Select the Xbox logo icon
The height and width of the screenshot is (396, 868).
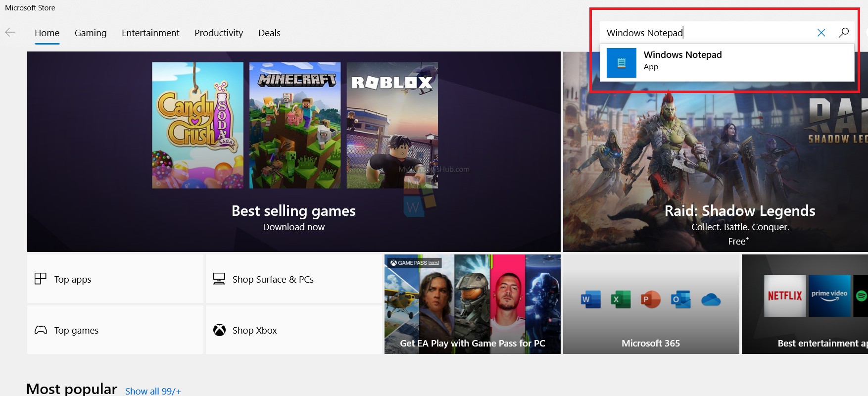[x=219, y=330]
